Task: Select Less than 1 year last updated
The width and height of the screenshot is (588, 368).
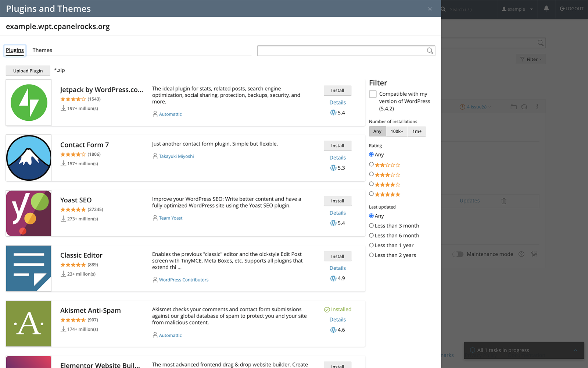Action: (x=372, y=245)
